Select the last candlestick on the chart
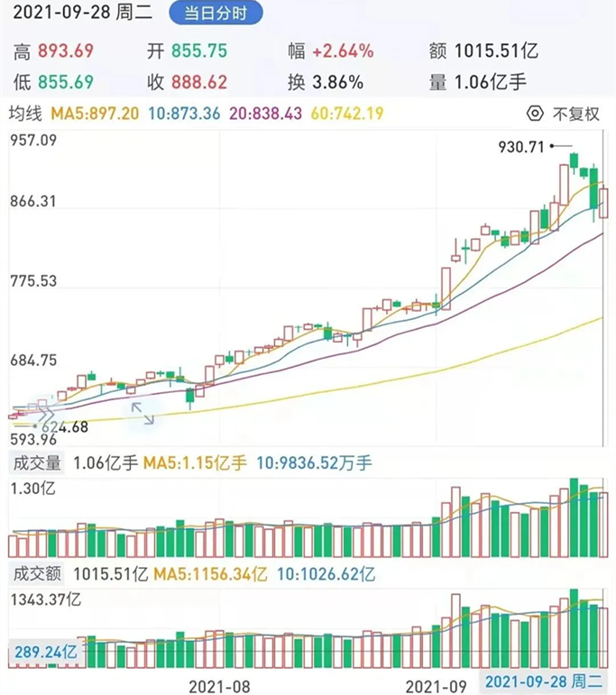The height and width of the screenshot is (695, 616). (603, 202)
